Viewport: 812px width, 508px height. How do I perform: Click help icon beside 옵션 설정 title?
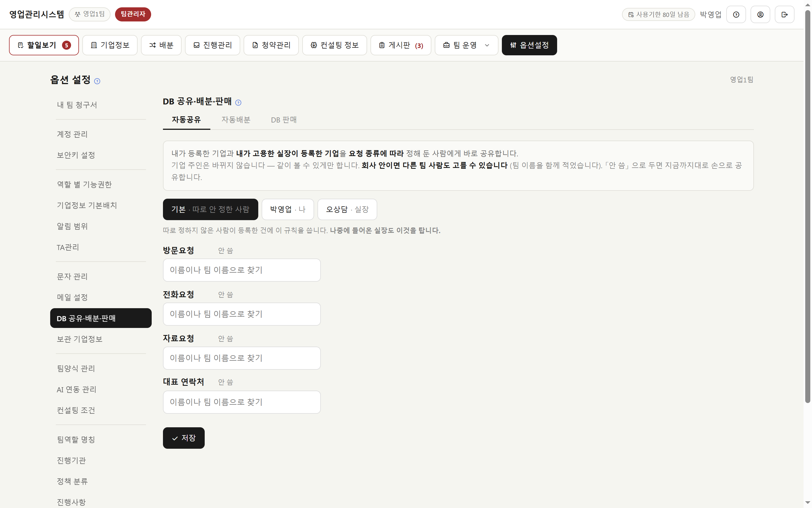[97, 81]
